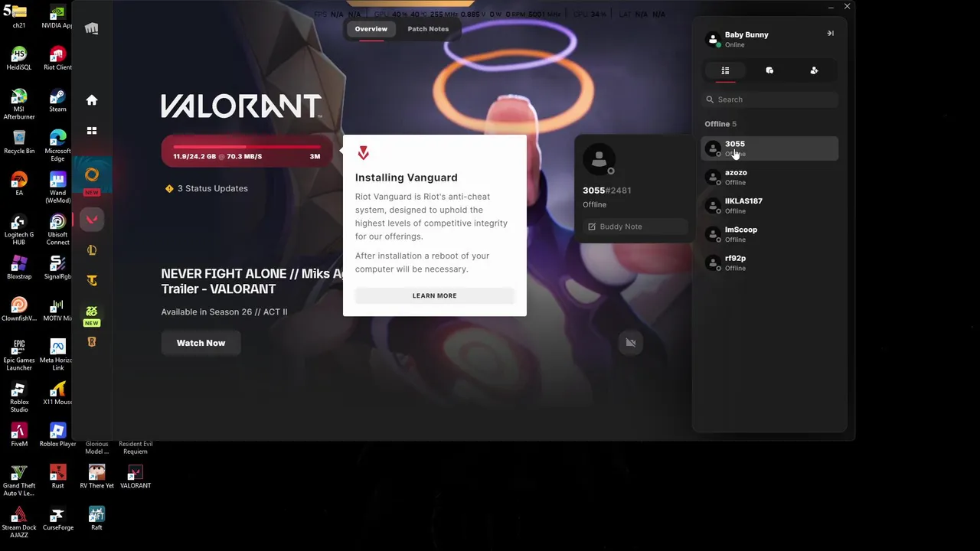Select the Teamfight Tactics sidebar icon

(92, 281)
